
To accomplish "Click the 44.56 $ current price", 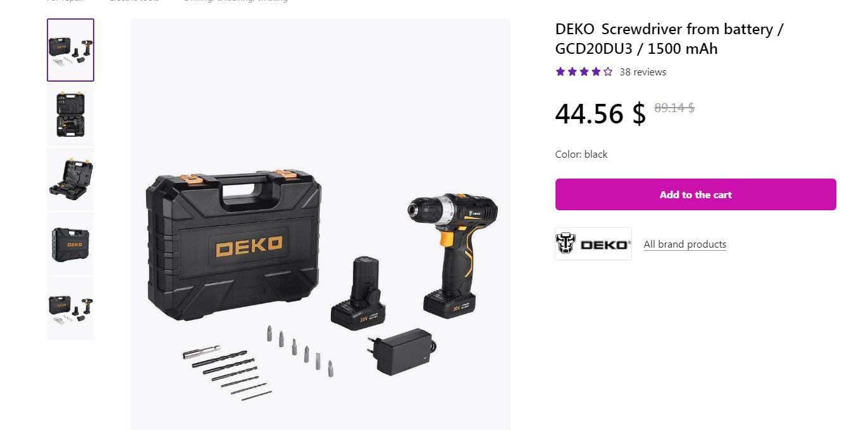I will point(600,113).
